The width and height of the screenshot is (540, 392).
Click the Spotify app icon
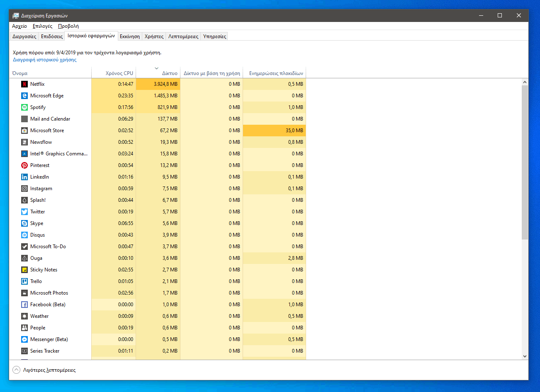coord(24,107)
